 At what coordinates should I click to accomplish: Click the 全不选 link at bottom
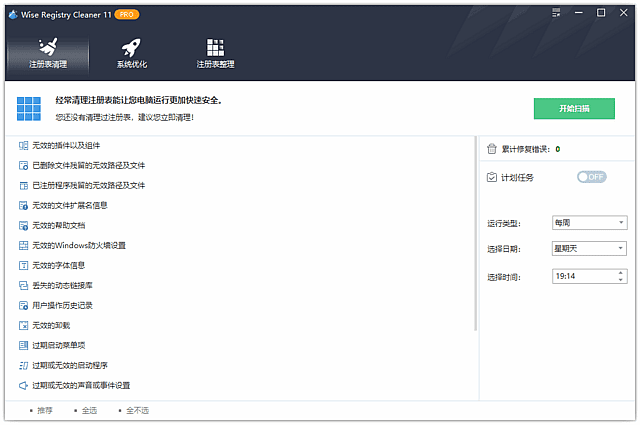click(x=137, y=411)
